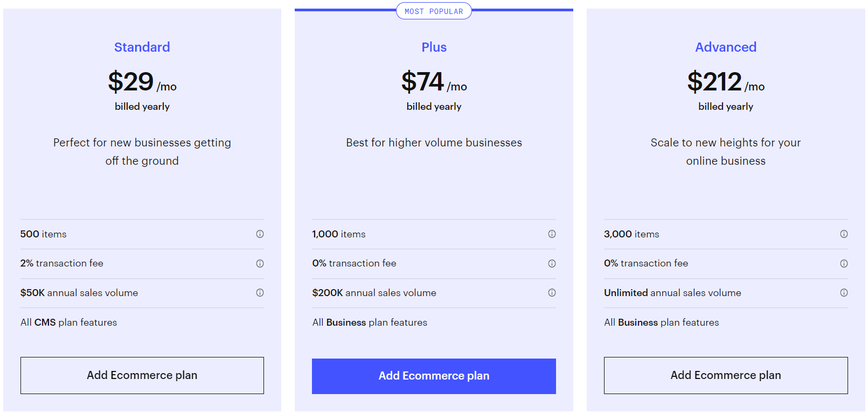This screenshot has height=414, width=868.
Task: Open the tooltip for Advanced's 0% transaction fee
Action: pos(844,263)
